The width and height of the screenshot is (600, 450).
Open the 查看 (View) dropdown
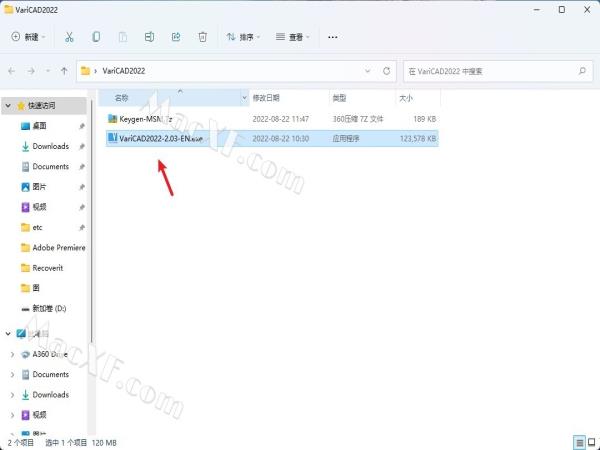pyautogui.click(x=293, y=37)
